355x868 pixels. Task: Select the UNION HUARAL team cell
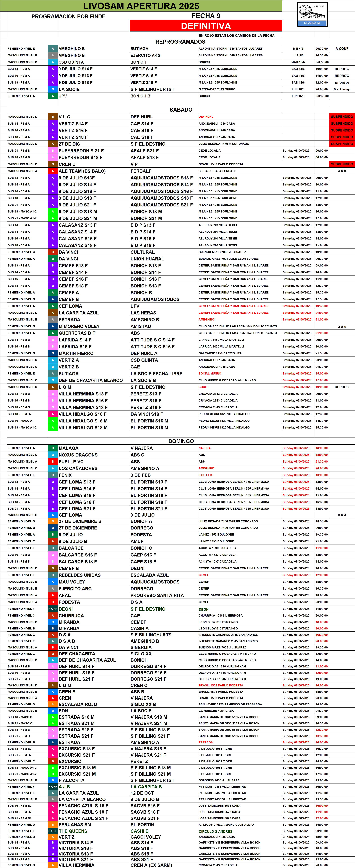coord(164,259)
